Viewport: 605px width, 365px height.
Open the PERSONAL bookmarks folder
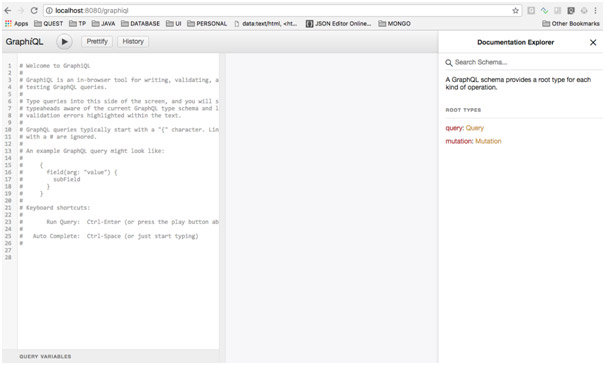[x=207, y=24]
